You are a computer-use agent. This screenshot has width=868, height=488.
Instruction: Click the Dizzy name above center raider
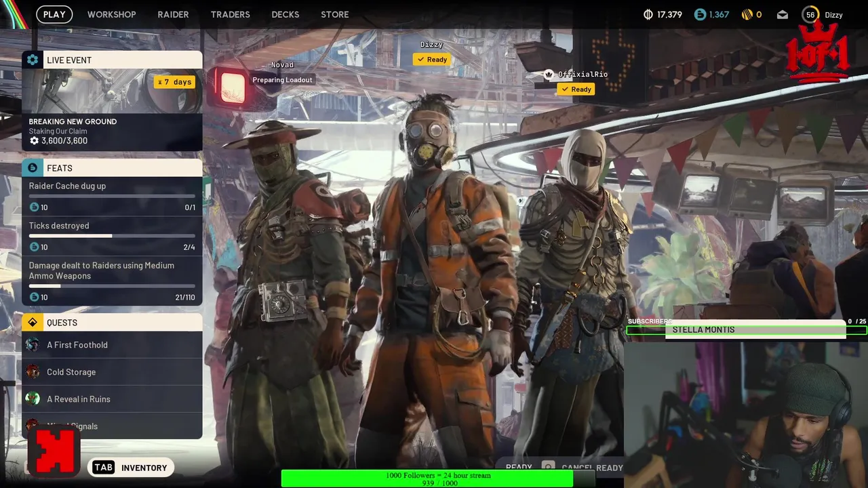click(431, 45)
